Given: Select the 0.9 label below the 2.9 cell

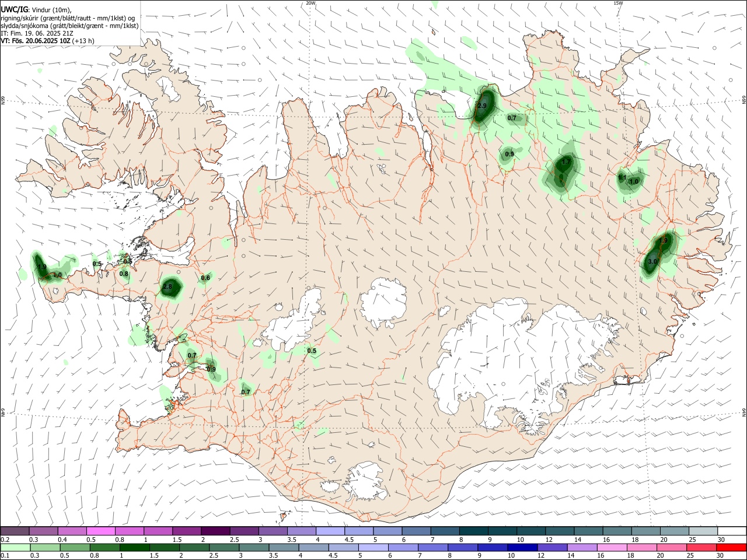Looking at the screenshot, I should coord(509,155).
